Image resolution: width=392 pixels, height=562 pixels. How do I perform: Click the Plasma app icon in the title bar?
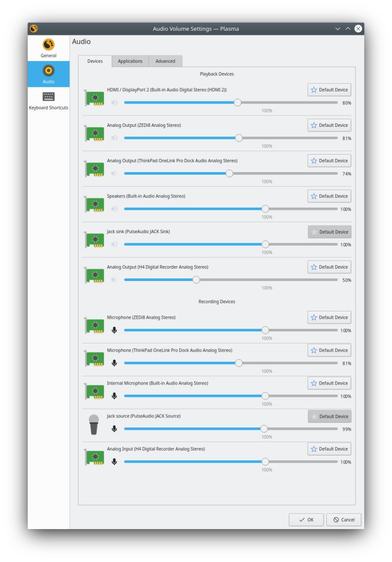coord(34,29)
